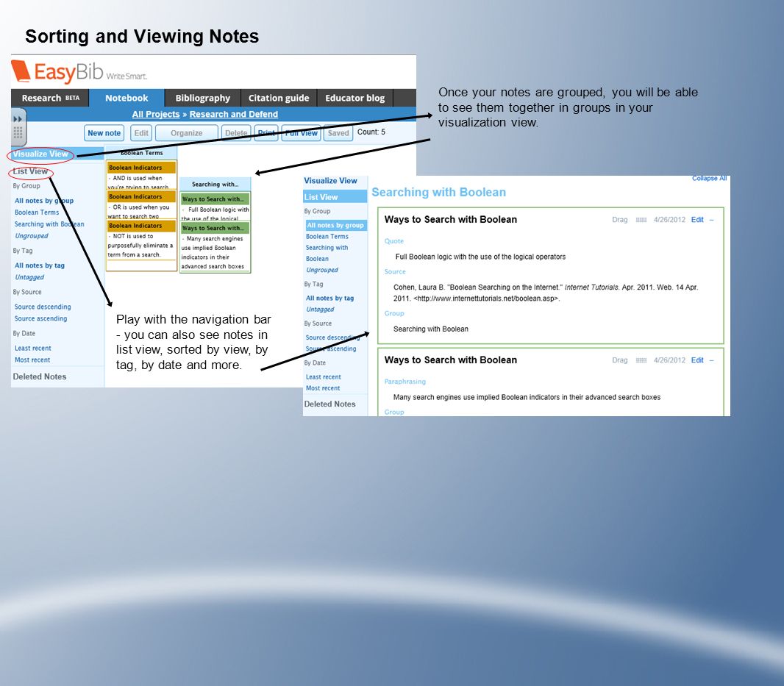Screen dimensions: 784x686
Task: Open the Bibliography tab
Action: click(202, 98)
